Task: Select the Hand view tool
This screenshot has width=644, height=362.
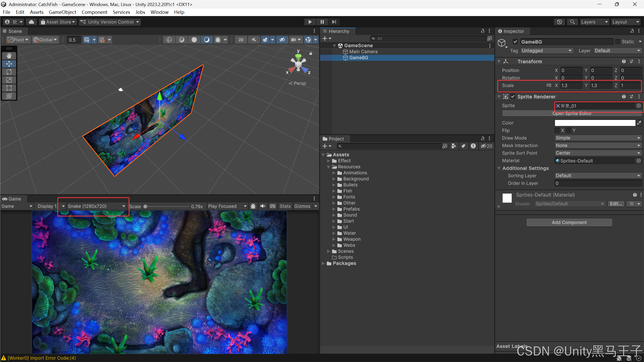Action: (x=9, y=56)
